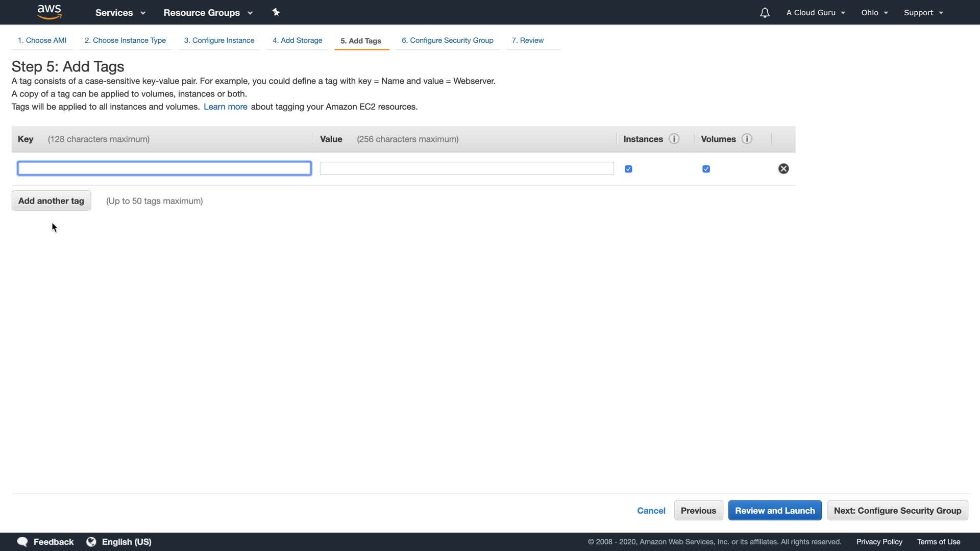980x551 pixels.
Task: Click the Add another tag button
Action: pyautogui.click(x=51, y=201)
